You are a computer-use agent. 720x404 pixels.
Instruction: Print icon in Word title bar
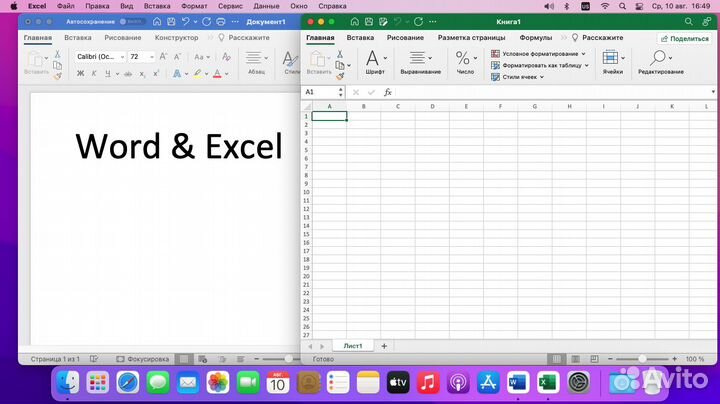[221, 22]
